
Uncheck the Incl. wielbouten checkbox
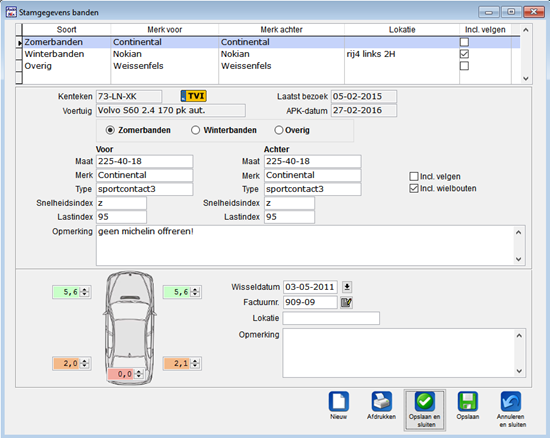click(x=414, y=188)
